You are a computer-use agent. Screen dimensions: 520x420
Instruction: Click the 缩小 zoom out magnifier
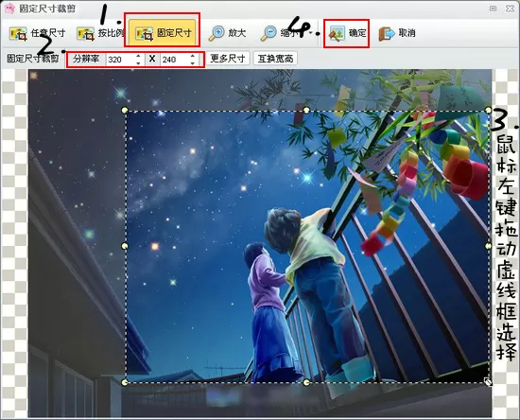tap(278, 33)
